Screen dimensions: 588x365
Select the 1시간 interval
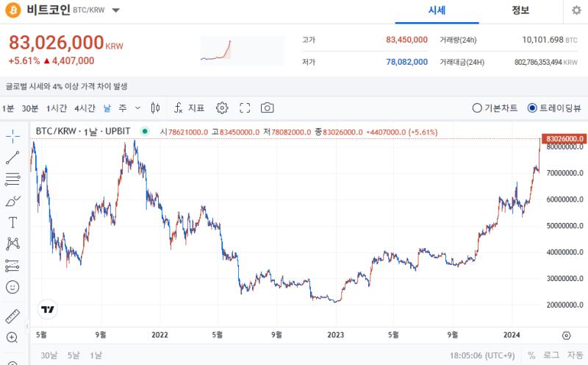tap(57, 108)
